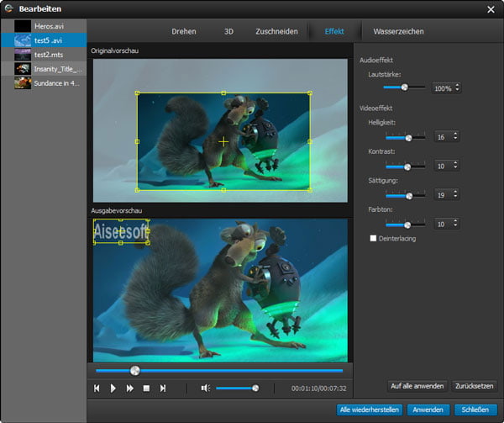Open the Wasserzeichen tab
This screenshot has height=423, width=504.
[x=398, y=32]
